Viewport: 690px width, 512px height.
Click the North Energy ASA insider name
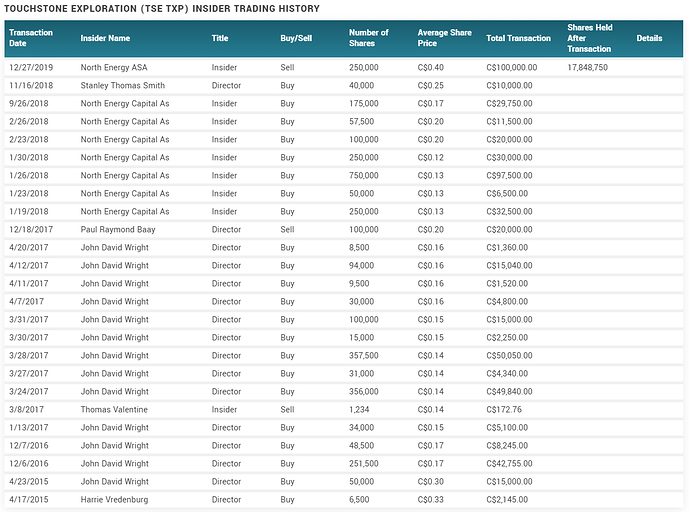114,67
